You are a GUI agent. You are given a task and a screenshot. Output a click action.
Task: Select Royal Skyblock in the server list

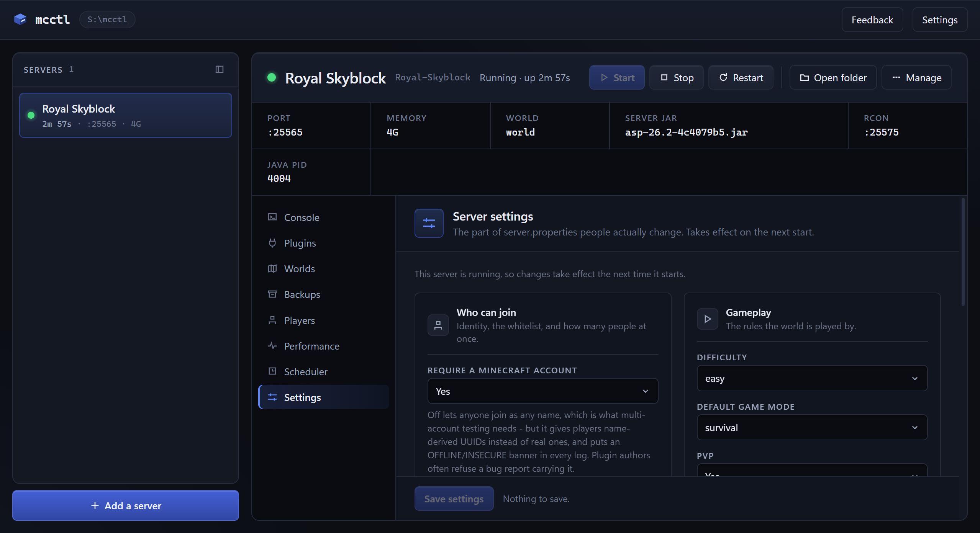(126, 115)
